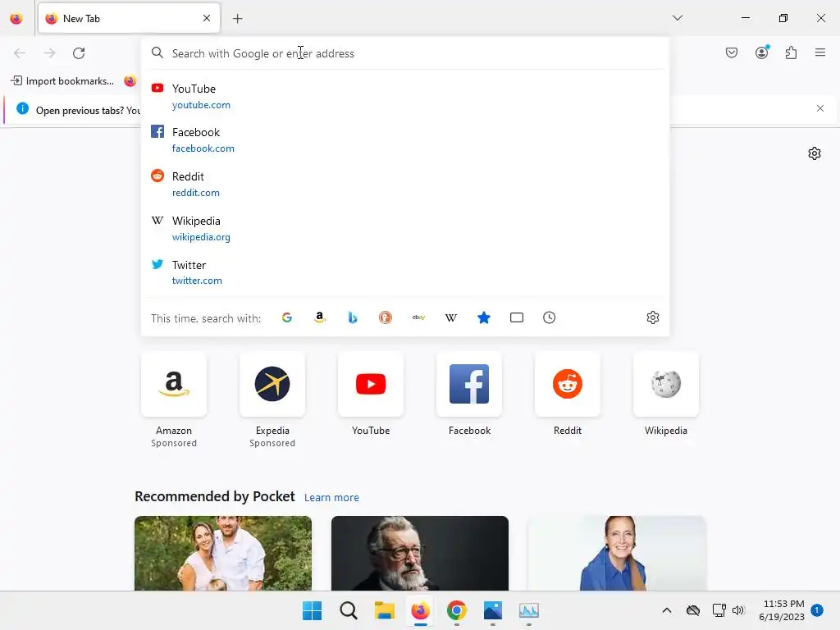Screen dimensions: 840x630
Task: Open volume control in system tray
Action: (x=738, y=610)
